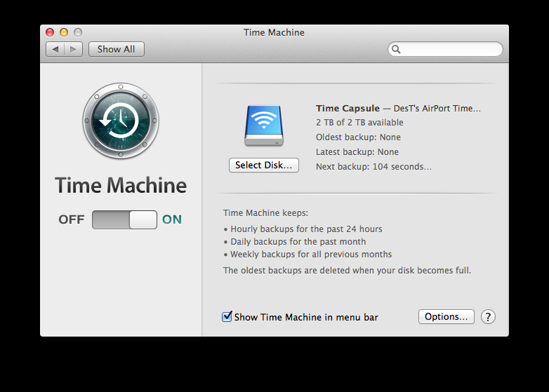The width and height of the screenshot is (549, 392).
Task: Open the Select Disk… dialog
Action: (264, 165)
